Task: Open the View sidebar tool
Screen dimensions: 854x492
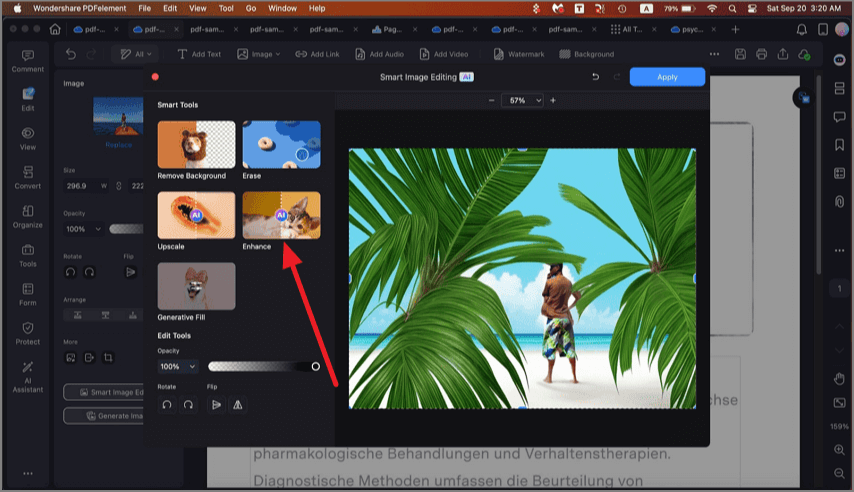Action: (28, 138)
